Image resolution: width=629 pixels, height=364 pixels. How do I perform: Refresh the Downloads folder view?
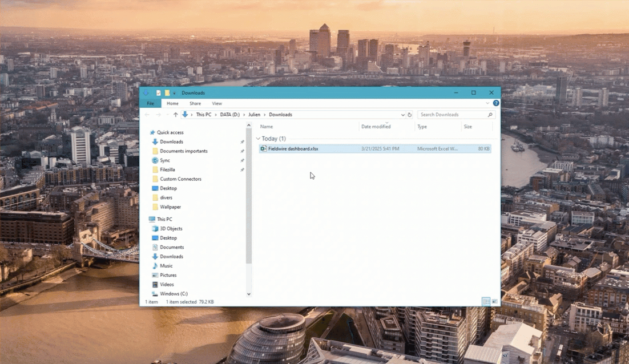coord(410,115)
